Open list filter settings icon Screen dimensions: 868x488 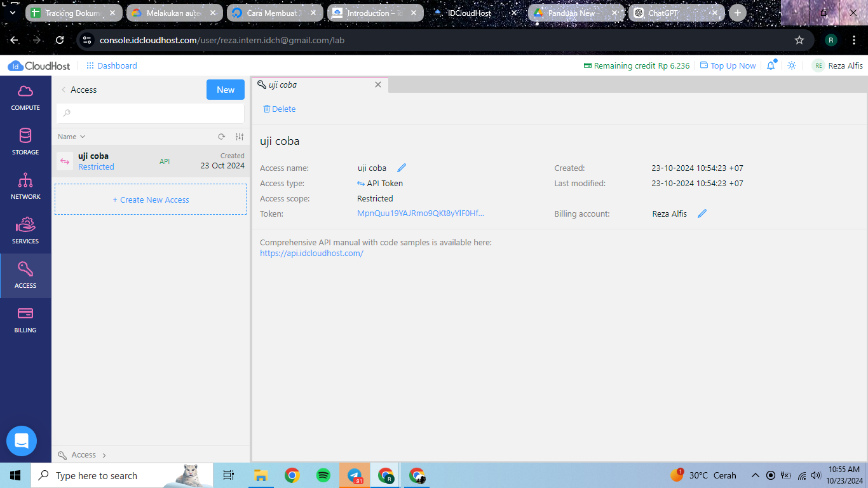click(x=240, y=137)
